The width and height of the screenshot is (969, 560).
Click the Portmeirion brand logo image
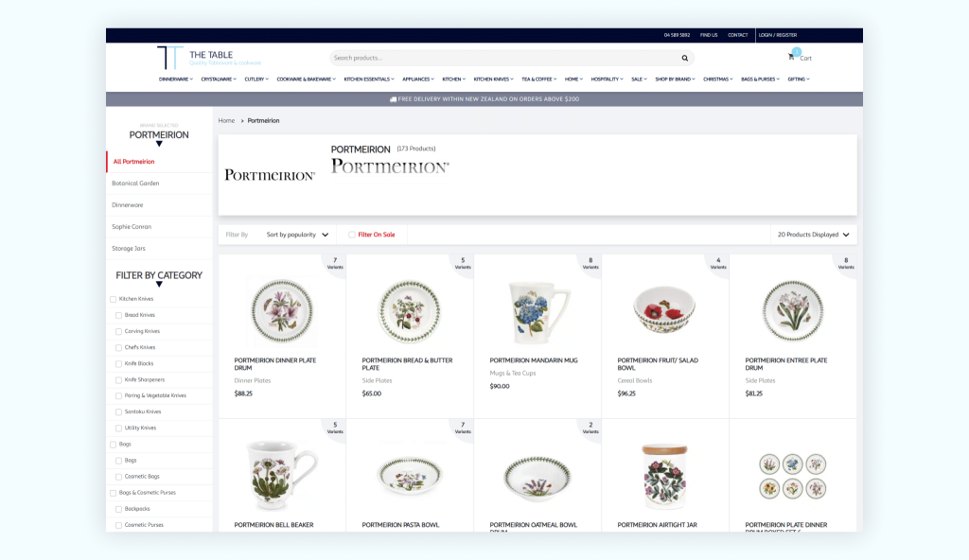270,176
